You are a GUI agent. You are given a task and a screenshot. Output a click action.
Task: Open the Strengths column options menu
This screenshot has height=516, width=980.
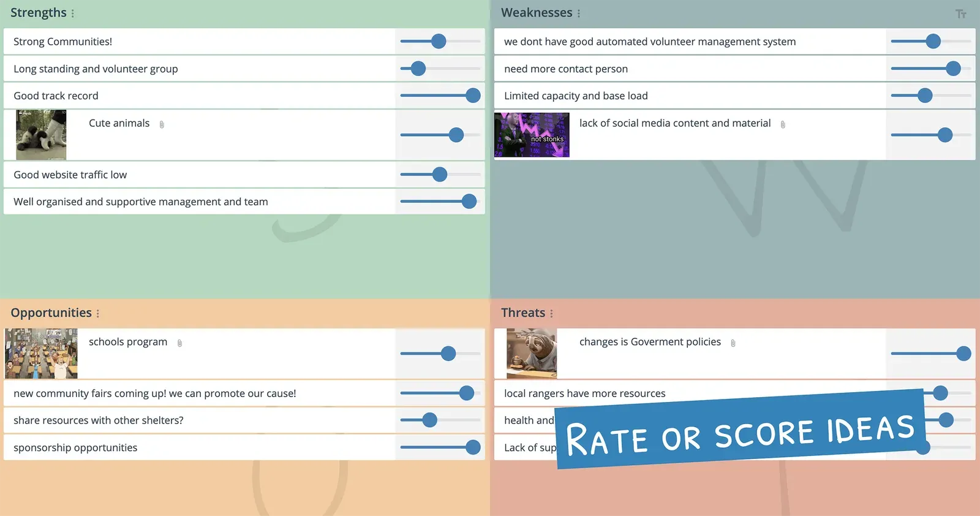click(73, 13)
